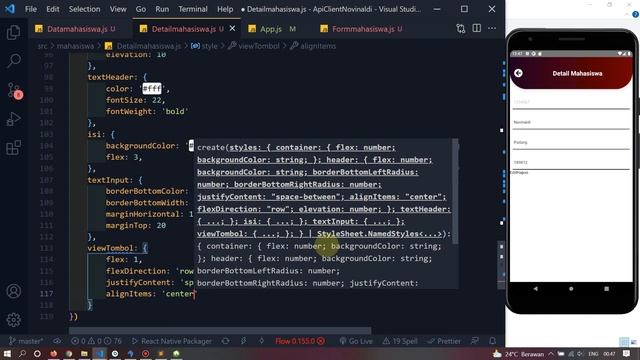This screenshot has height=360, width=640.
Task: Open the Terminal menu
Action: (193, 9)
